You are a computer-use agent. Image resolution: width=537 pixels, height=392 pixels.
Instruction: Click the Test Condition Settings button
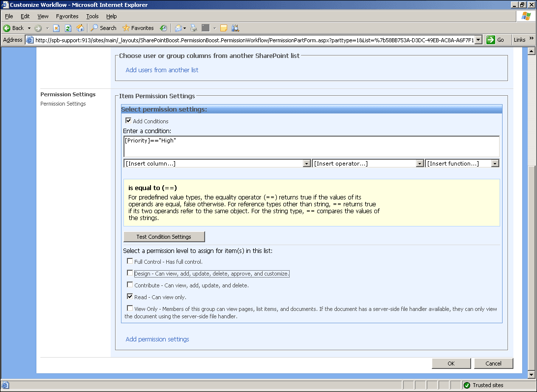click(164, 237)
